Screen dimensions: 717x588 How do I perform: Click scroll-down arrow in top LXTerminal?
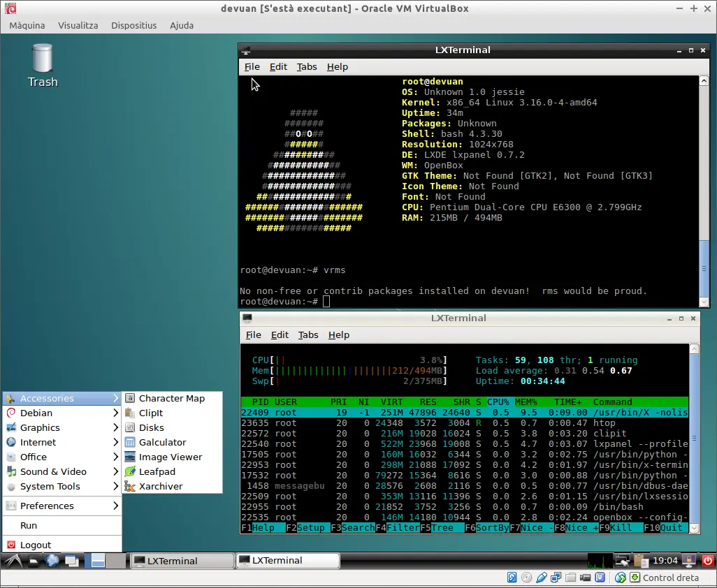point(704,302)
